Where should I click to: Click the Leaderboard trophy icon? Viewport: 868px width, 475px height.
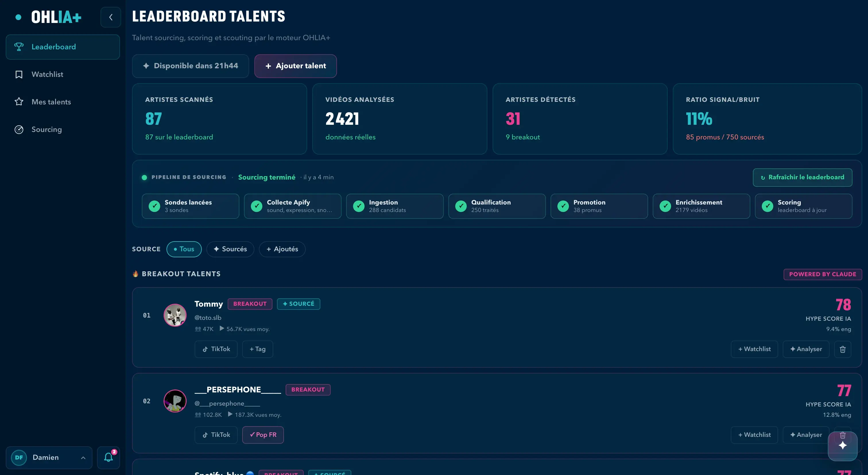click(x=19, y=47)
